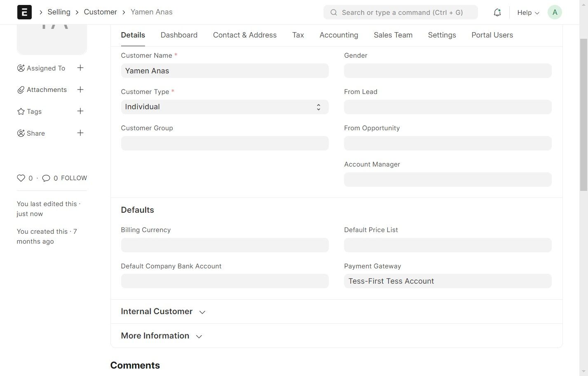Image resolution: width=588 pixels, height=376 pixels.
Task: Open the Customer Type dropdown
Action: pos(225,107)
